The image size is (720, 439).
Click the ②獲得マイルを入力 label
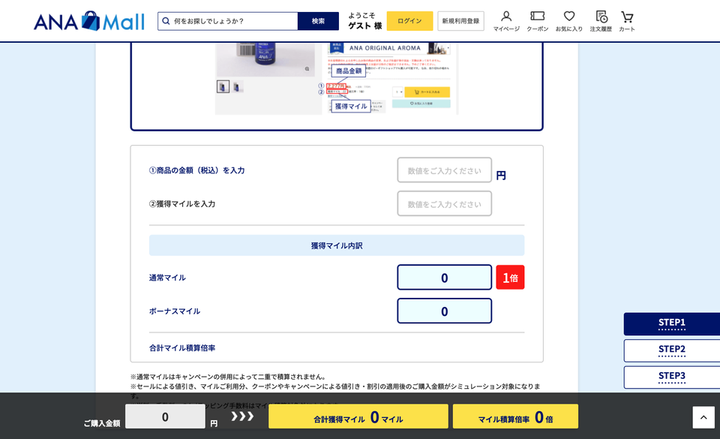pos(182,204)
